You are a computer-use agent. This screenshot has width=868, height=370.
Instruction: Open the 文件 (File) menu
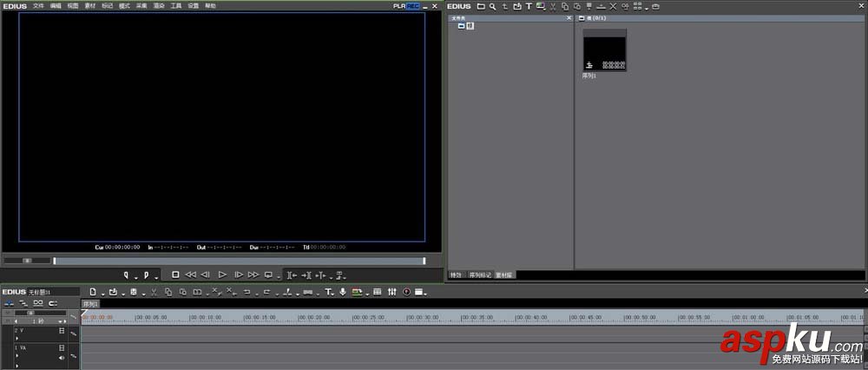38,5
